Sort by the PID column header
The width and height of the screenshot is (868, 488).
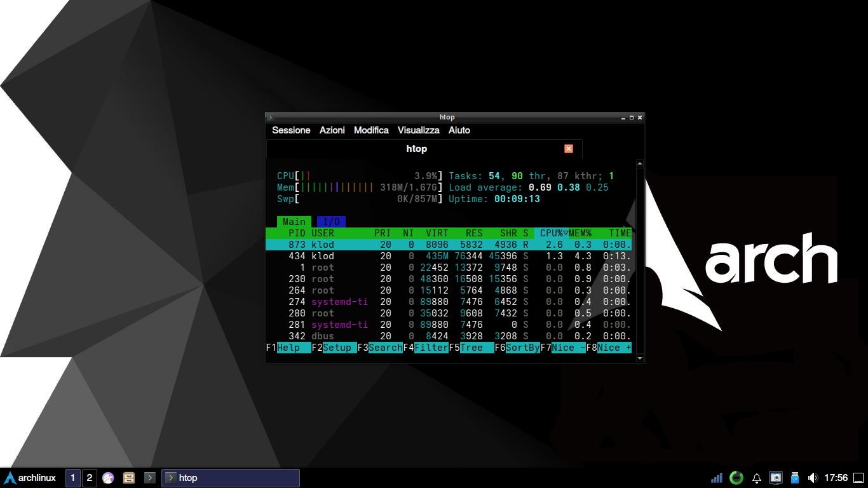[x=297, y=233]
